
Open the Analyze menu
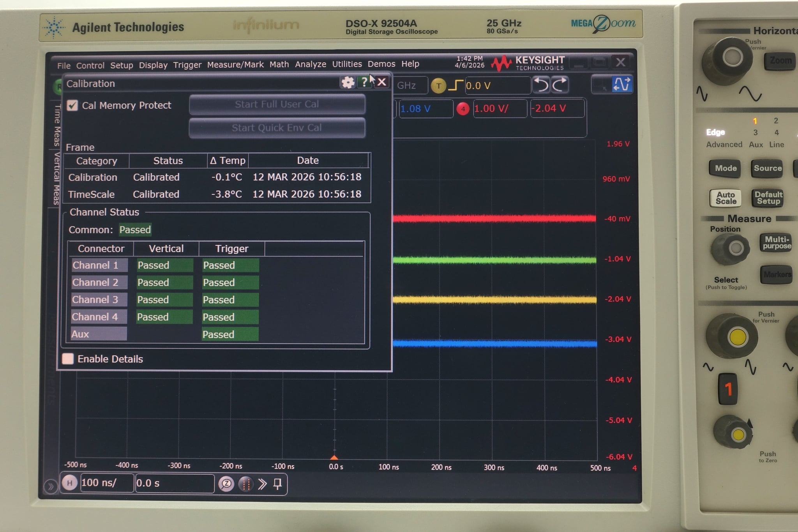(311, 64)
